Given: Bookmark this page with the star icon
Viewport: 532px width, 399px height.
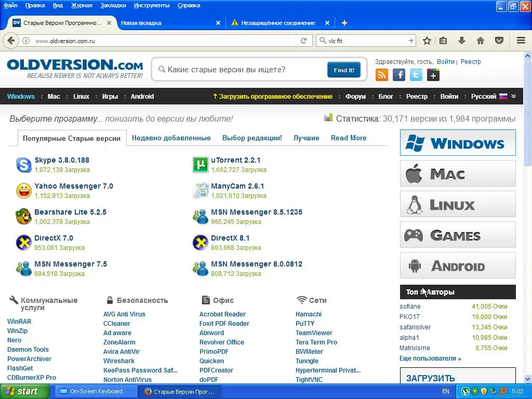Looking at the screenshot, I should click(427, 41).
